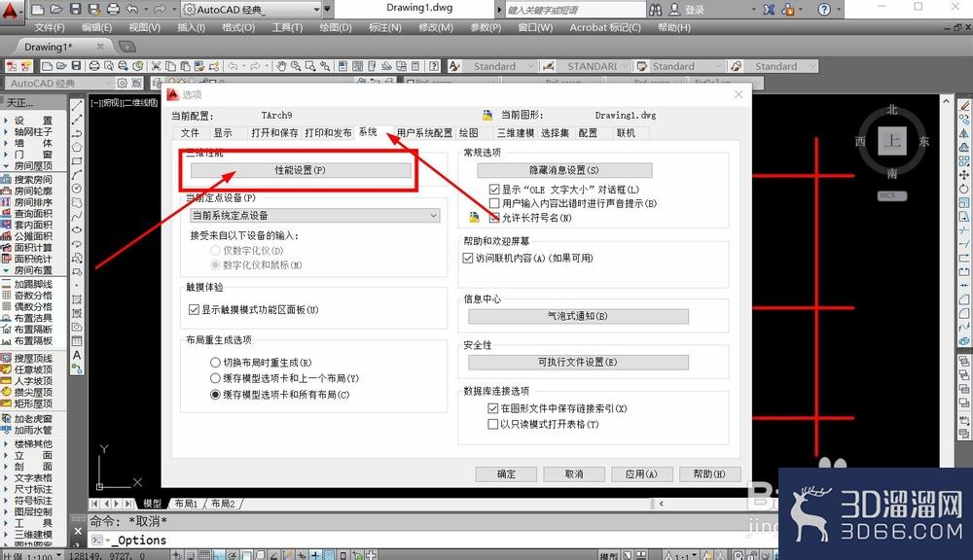This screenshot has height=560, width=973.
Task: Click the keyword search input field
Action: click(575, 10)
